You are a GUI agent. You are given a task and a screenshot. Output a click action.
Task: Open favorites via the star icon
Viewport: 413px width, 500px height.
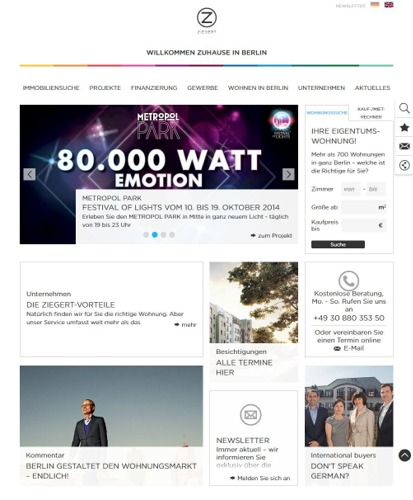pyautogui.click(x=404, y=127)
